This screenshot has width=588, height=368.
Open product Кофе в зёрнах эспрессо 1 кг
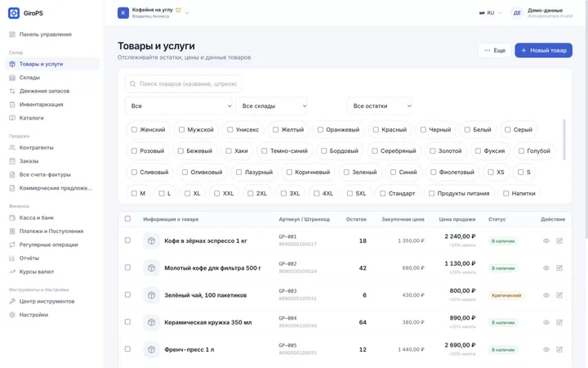point(206,241)
